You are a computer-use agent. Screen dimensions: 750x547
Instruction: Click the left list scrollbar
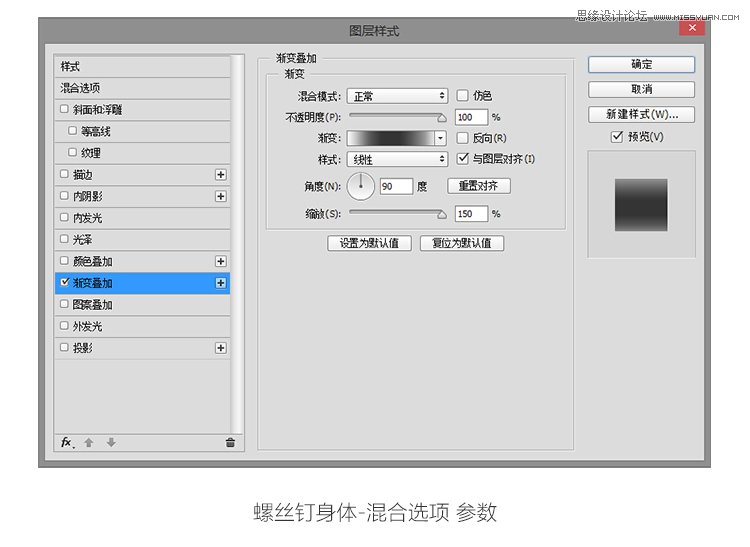(x=236, y=245)
